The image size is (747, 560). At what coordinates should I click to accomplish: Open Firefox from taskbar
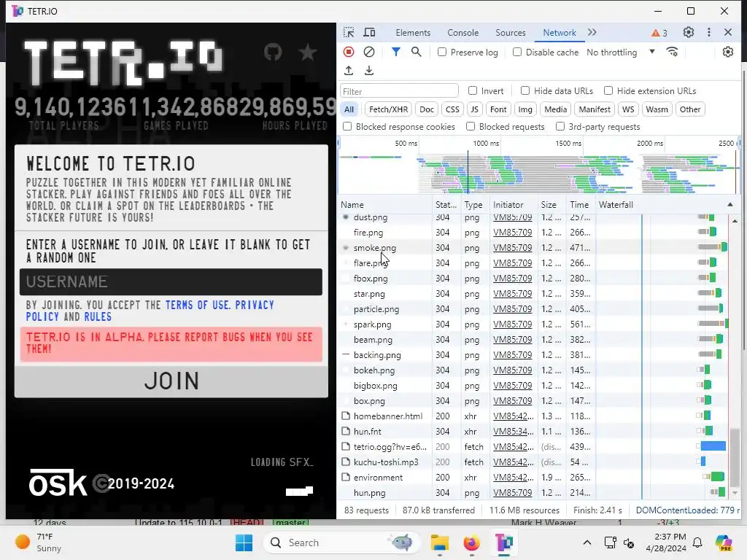[472, 542]
